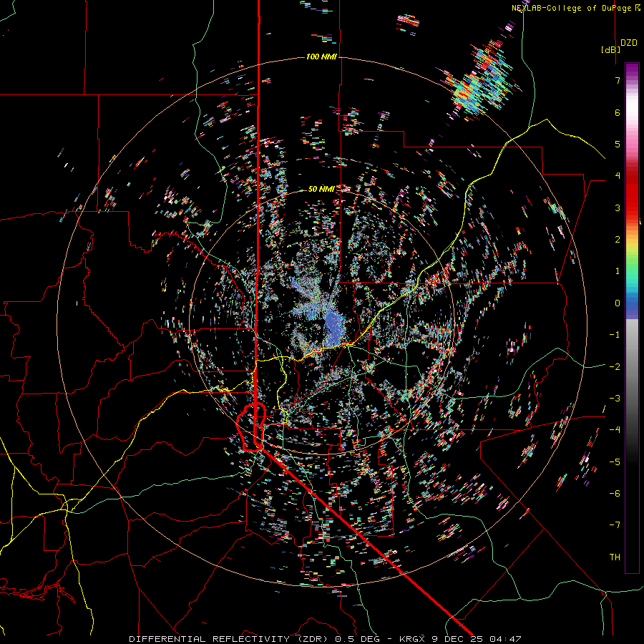
Task: Click the -1 value on the color scale
Action: point(615,335)
